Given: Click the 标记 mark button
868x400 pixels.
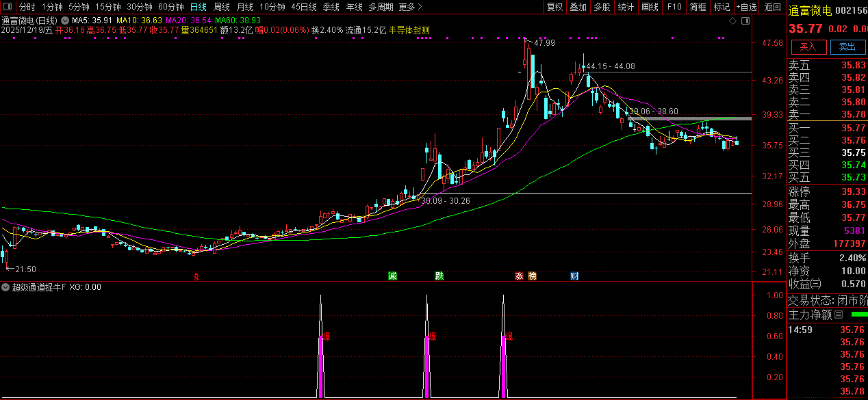Looking at the screenshot, I should 722,7.
